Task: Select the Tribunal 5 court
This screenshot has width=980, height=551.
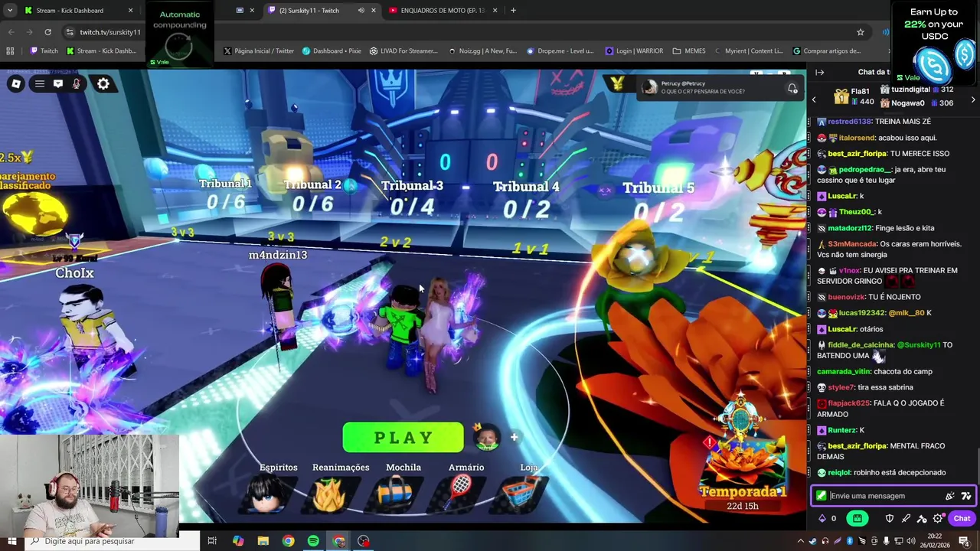Action: click(658, 200)
